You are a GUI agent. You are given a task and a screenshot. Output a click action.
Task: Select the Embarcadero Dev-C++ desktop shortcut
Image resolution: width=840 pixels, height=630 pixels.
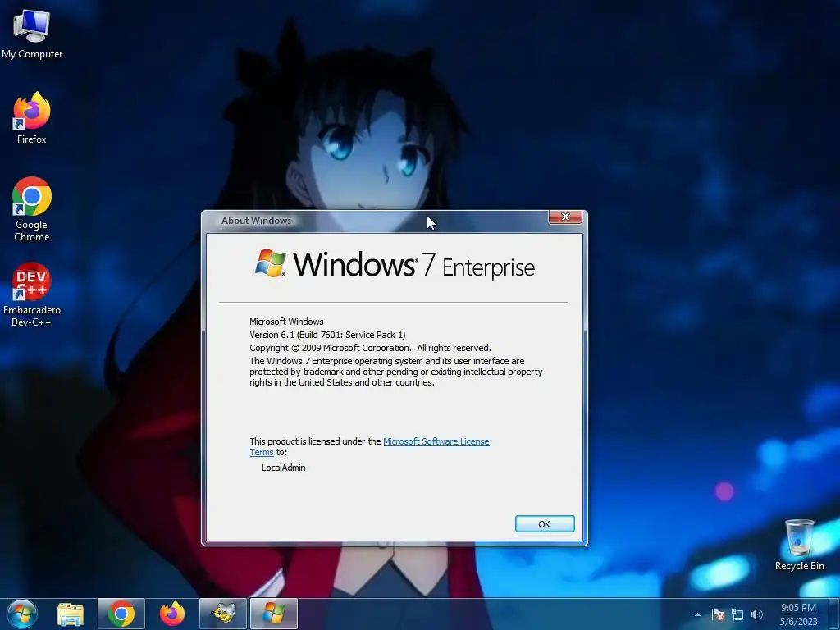click(32, 294)
